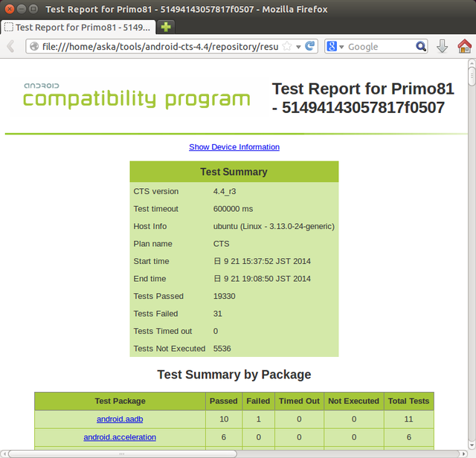476x458 pixels.
Task: Open the android.acceleration package link
Action: 120,437
